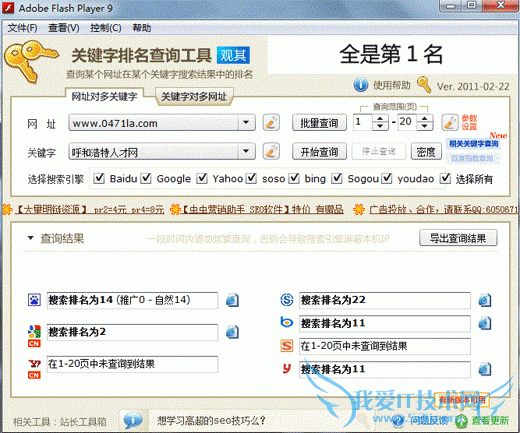520x433 pixels.
Task: Decrease the end page value 20
Action: 424,126
